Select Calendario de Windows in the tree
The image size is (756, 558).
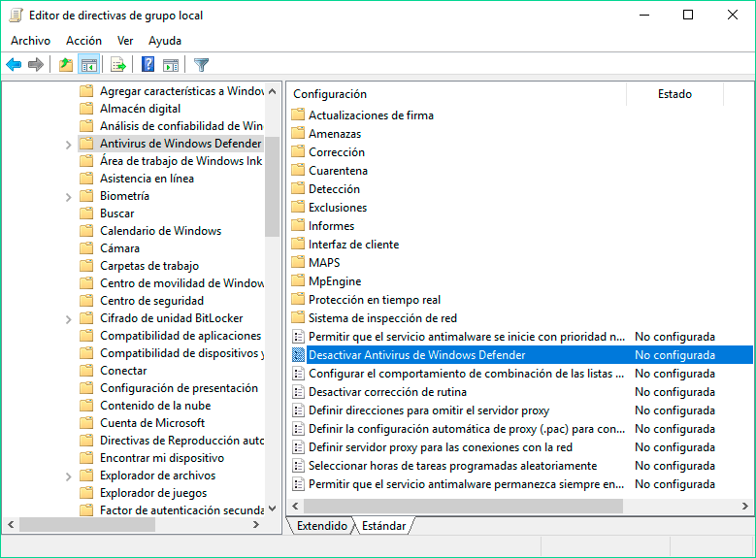[160, 231]
